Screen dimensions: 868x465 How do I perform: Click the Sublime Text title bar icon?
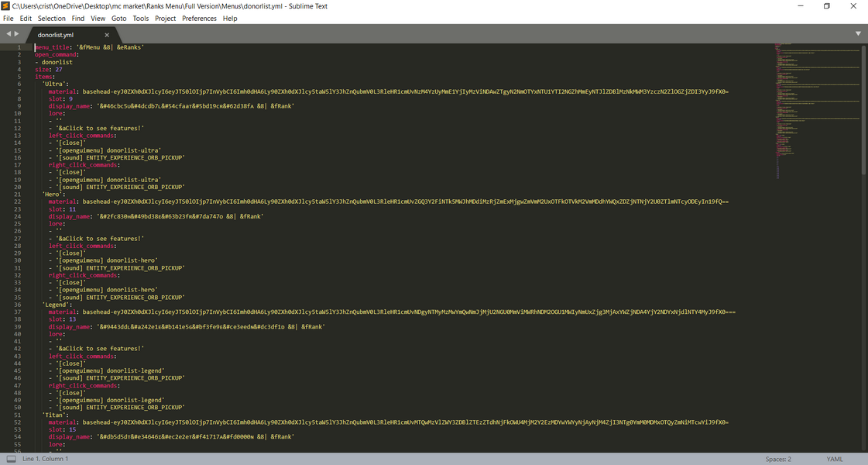(x=6, y=6)
